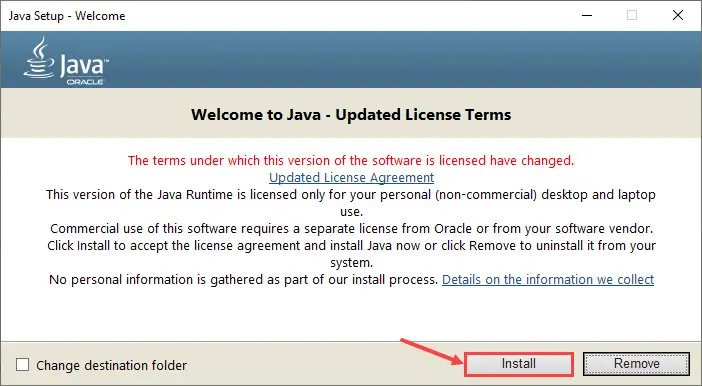Image resolution: width=702 pixels, height=386 pixels.
Task: Click the personal non-commercial use paragraph
Action: click(351, 203)
